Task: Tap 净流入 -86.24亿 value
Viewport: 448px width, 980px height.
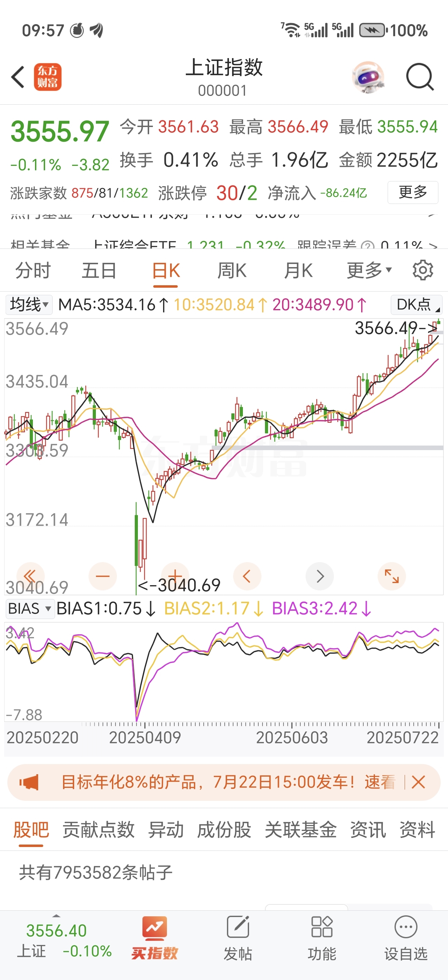Action: coord(343,193)
